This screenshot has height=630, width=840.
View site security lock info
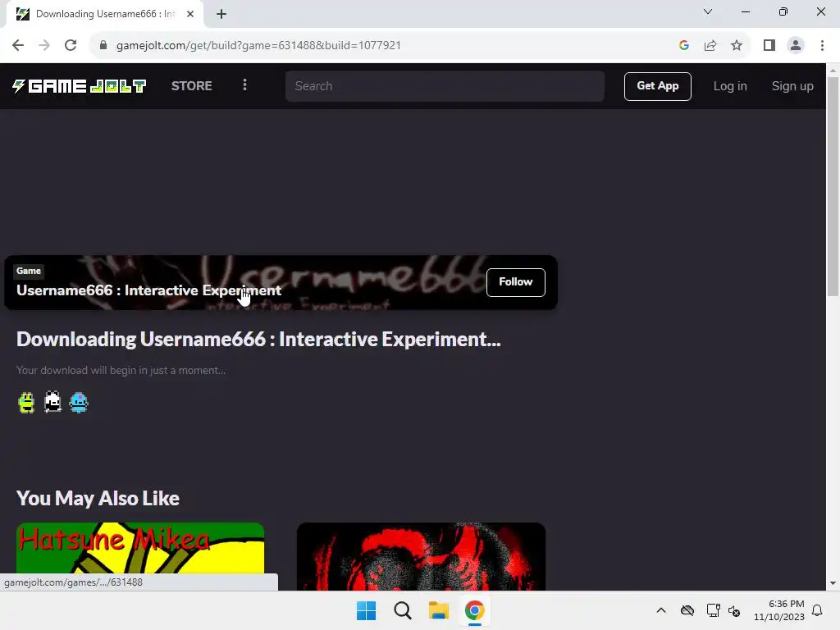coord(103,46)
